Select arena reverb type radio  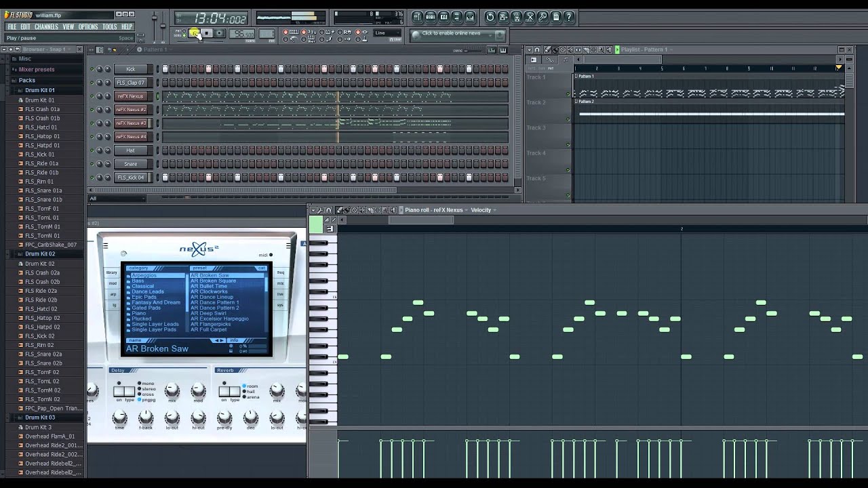(245, 397)
